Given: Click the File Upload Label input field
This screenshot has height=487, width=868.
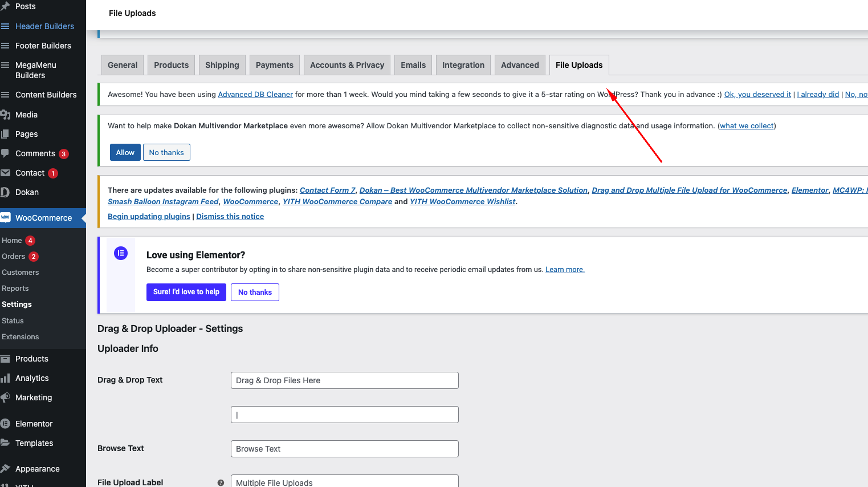Looking at the screenshot, I should (345, 481).
